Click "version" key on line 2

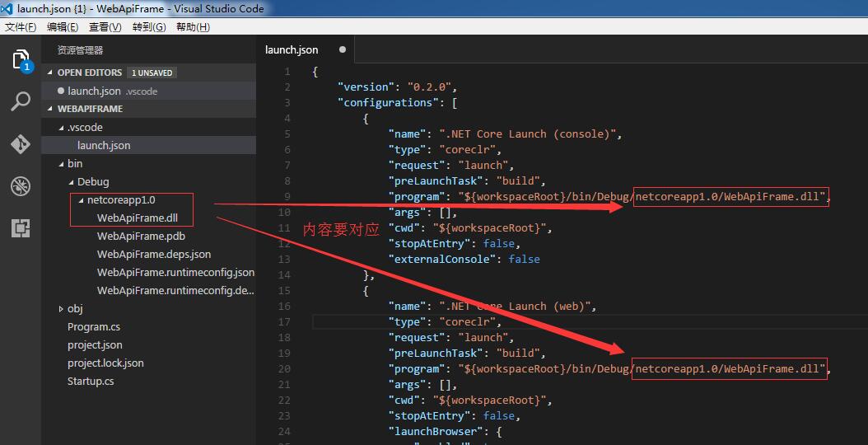pos(366,87)
